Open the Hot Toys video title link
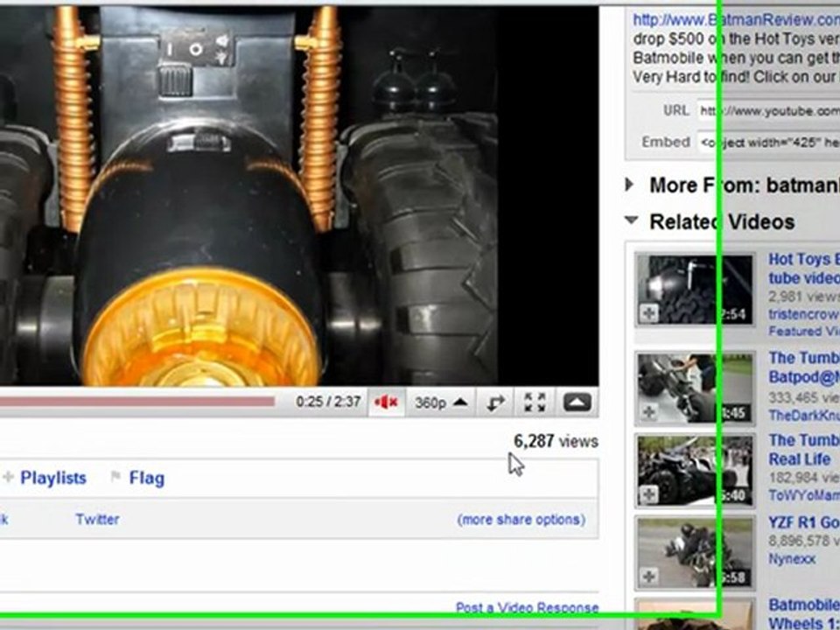This screenshot has height=630, width=840. [x=804, y=269]
